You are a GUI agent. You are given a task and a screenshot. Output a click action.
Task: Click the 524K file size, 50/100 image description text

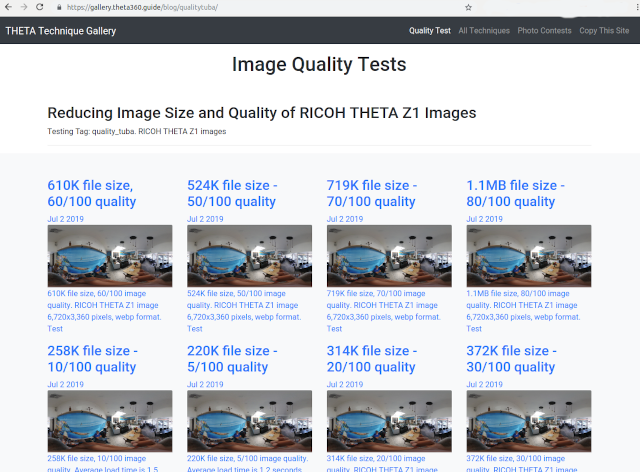[244, 311]
